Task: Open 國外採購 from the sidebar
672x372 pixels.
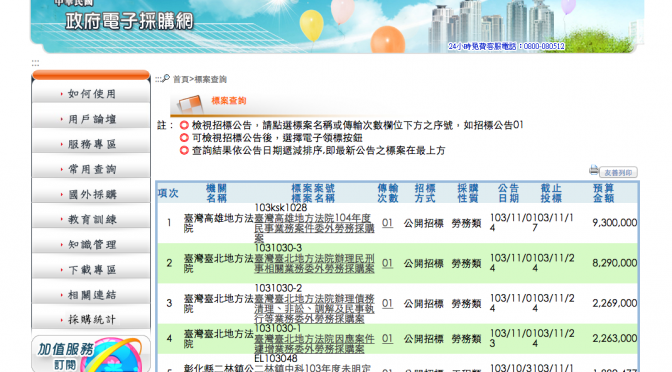Action: click(x=91, y=194)
